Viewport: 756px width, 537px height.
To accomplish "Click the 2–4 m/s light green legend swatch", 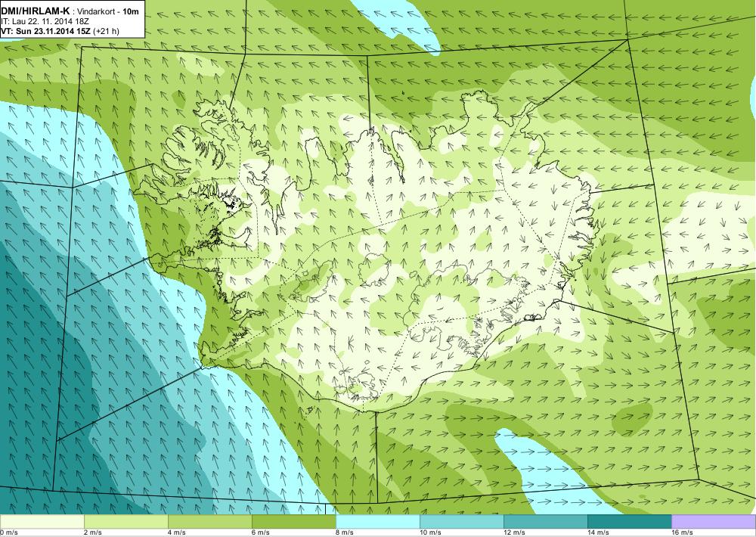I will pyautogui.click(x=125, y=521).
